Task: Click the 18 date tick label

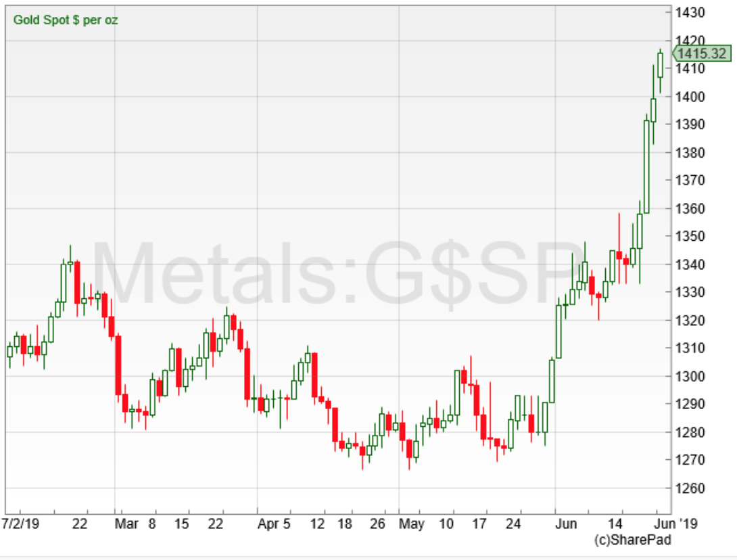Action: pyautogui.click(x=345, y=524)
